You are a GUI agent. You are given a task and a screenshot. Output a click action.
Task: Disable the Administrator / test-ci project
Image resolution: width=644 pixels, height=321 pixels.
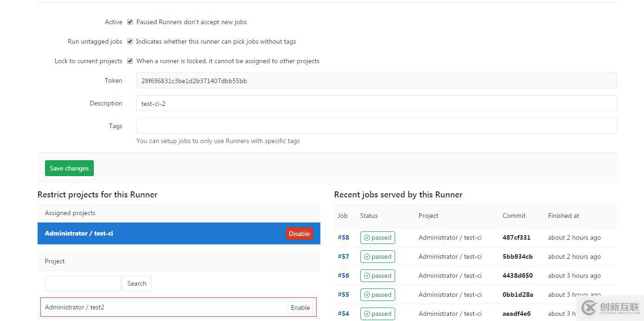(299, 234)
